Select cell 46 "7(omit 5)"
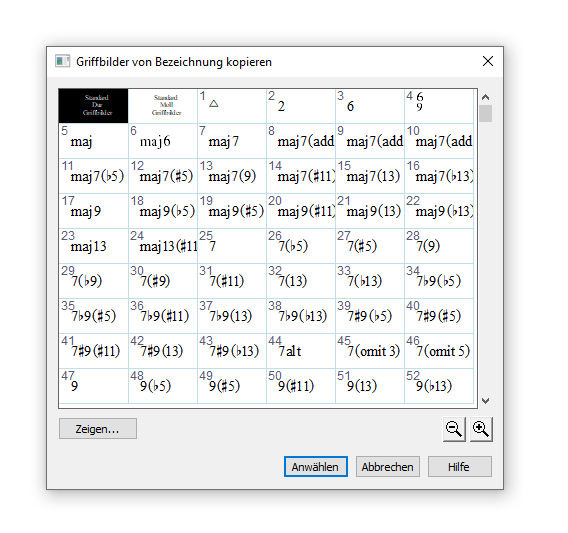The width and height of the screenshot is (568, 533). pos(439,351)
